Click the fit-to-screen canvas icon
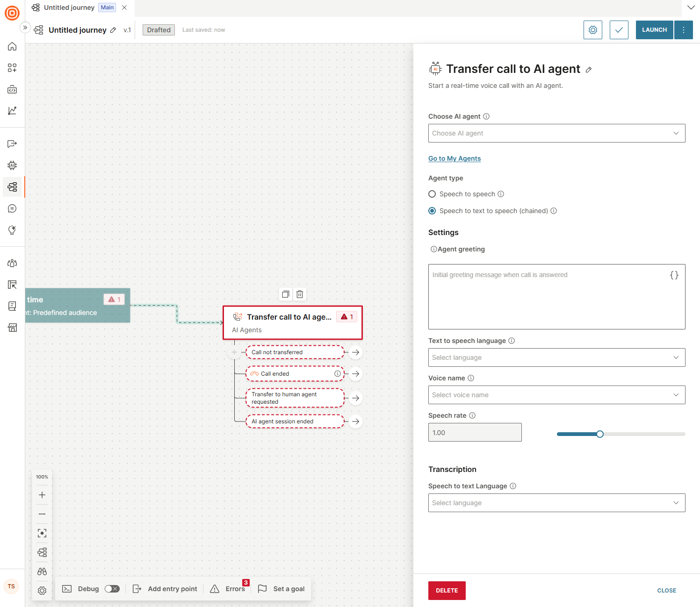 click(x=42, y=533)
